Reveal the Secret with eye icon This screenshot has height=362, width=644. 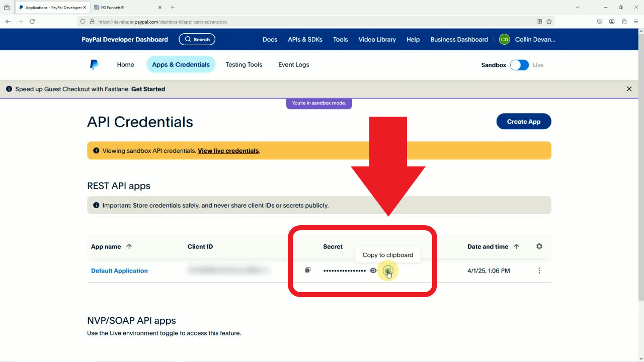373,270
